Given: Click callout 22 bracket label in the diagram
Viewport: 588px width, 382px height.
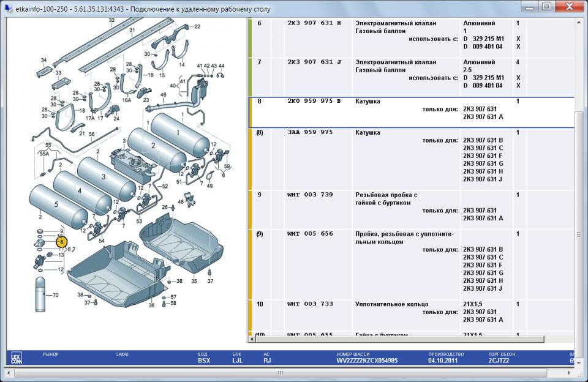Looking at the screenshot, I should pos(197,26).
